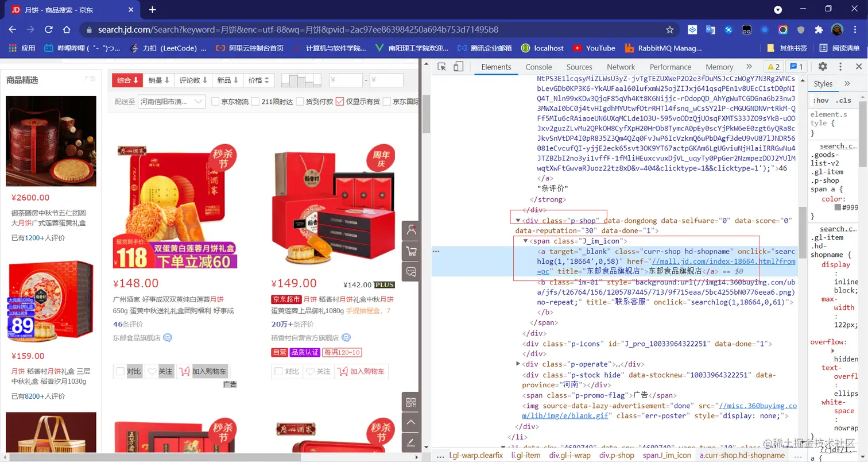This screenshot has height=462, width=868.
Task: Open the 应用 apps shortcut
Action: pyautogui.click(x=22, y=48)
